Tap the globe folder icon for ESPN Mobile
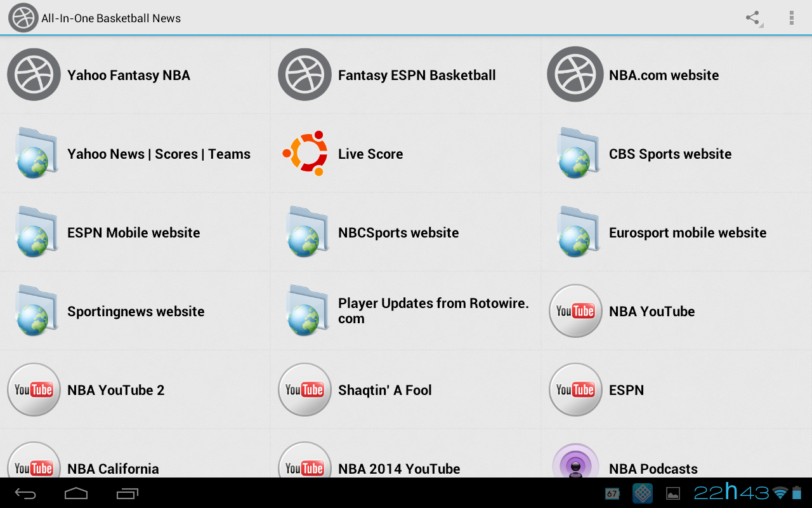This screenshot has width=812, height=508. point(37,232)
